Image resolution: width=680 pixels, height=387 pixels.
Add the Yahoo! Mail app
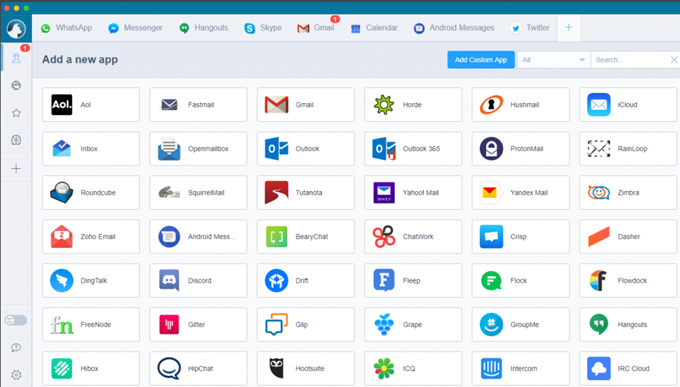(413, 193)
